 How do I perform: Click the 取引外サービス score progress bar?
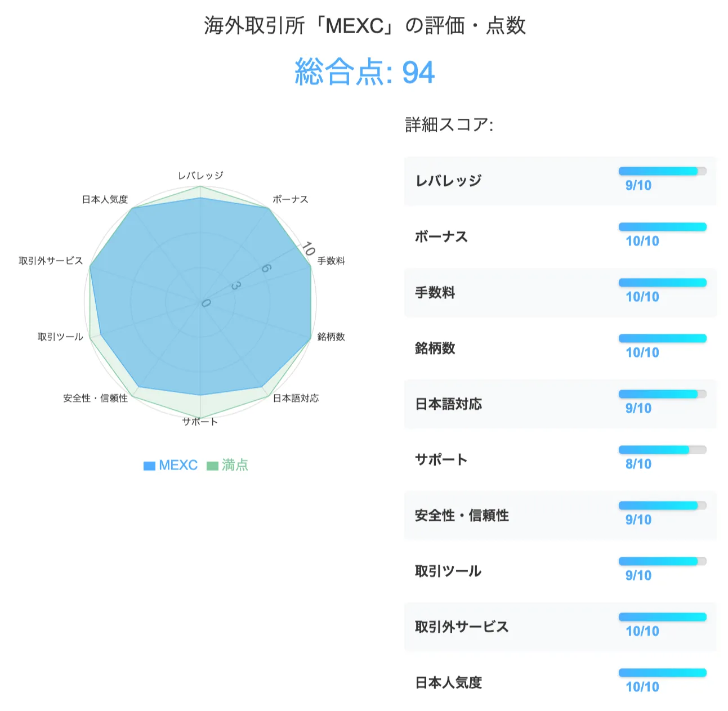click(x=662, y=617)
